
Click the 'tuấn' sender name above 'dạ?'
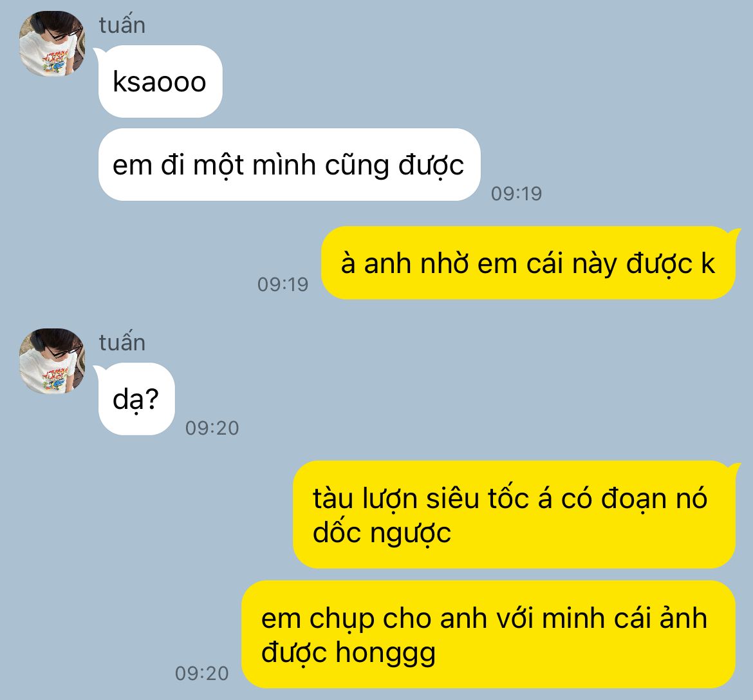pyautogui.click(x=122, y=343)
